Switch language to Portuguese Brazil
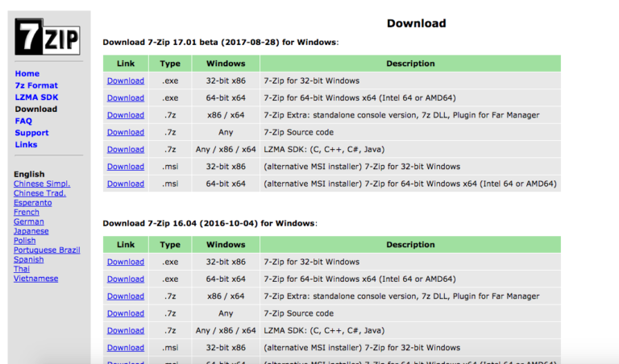Viewport: 619px width, 364px height. (x=45, y=250)
